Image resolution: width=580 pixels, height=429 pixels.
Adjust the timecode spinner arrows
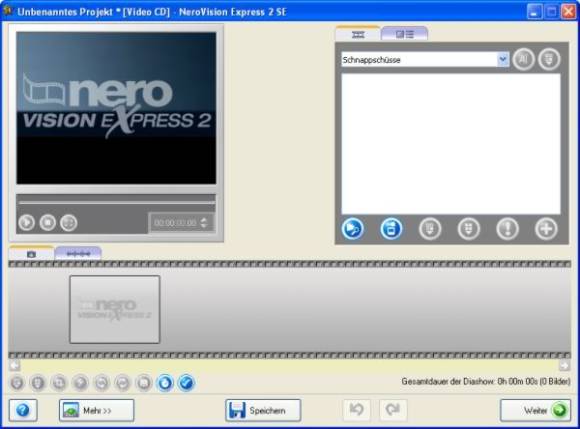(204, 223)
